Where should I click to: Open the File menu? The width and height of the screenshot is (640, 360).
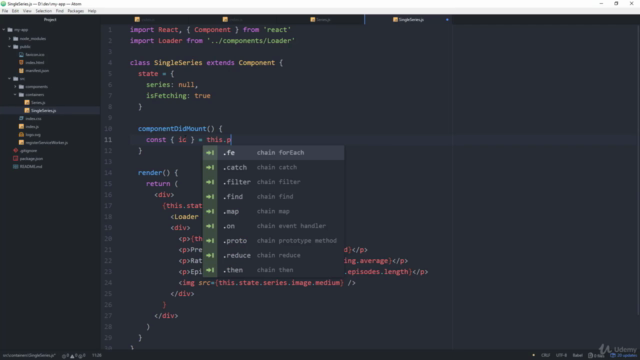click(5, 11)
